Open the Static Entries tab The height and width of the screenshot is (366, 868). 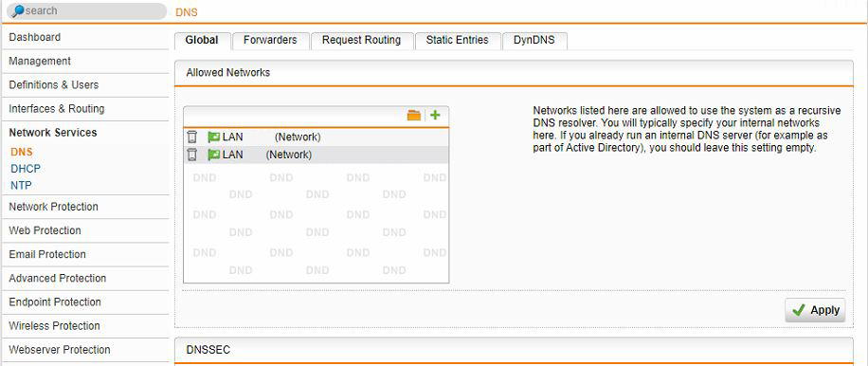458,41
